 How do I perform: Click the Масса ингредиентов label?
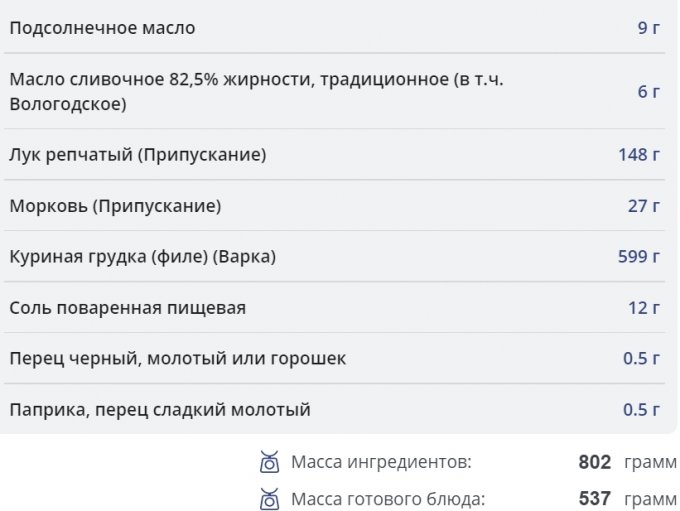tap(380, 463)
